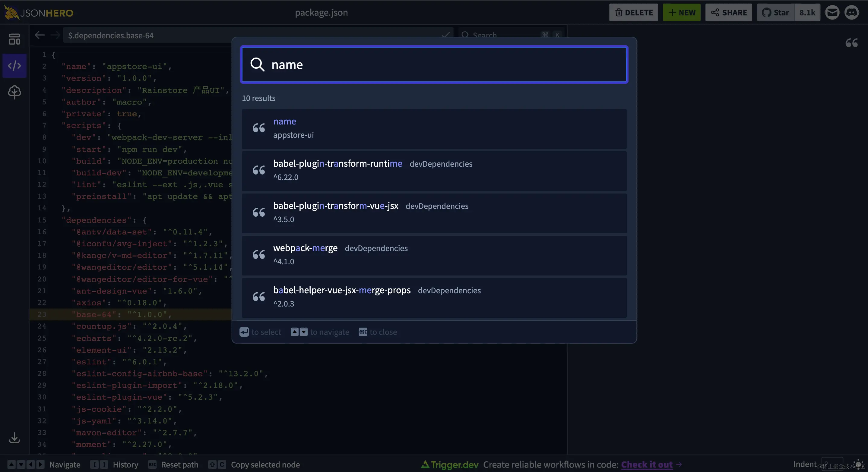
Task: Click the "echarts" line in editor
Action: click(134, 338)
